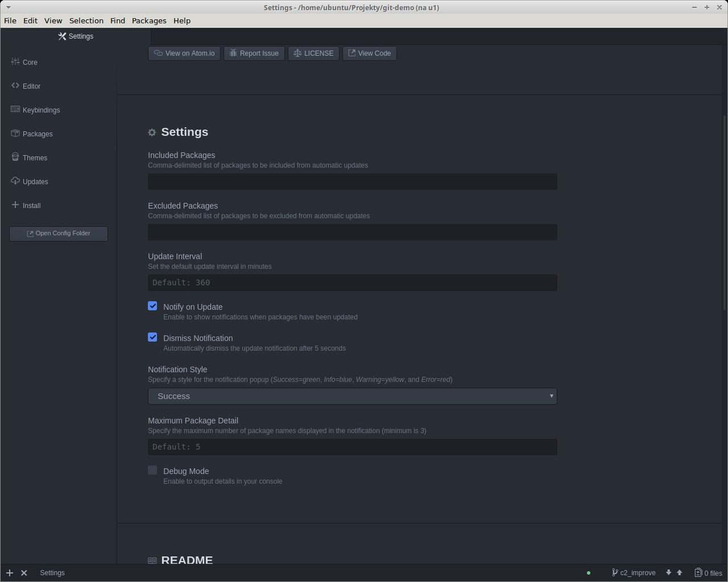Image resolution: width=728 pixels, height=582 pixels.
Task: Click the Packages box icon
Action: (15, 133)
